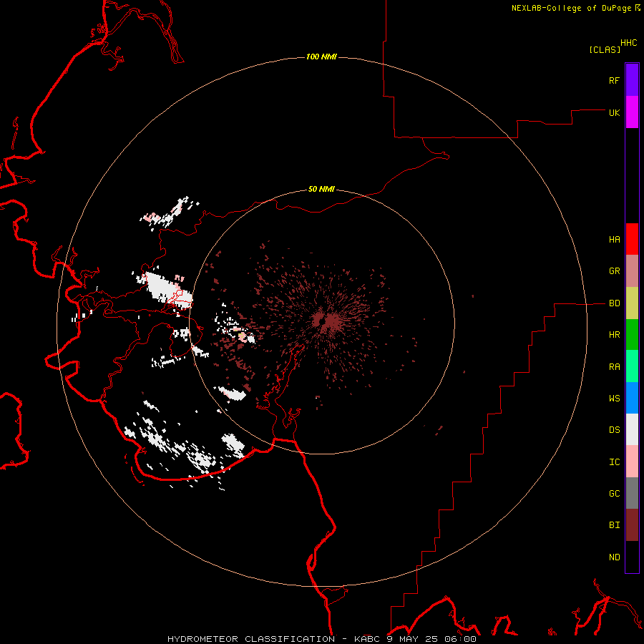
Task: Click the BI legend label
Action: (x=614, y=525)
